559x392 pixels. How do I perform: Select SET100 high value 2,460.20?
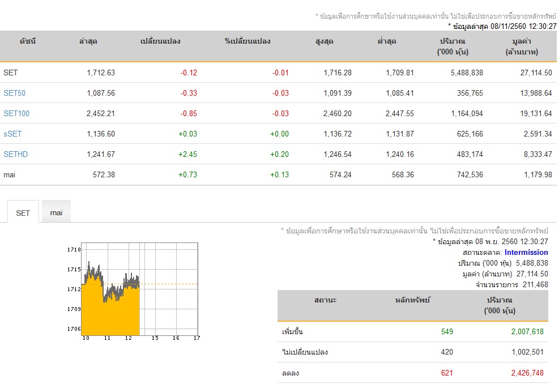tap(337, 113)
